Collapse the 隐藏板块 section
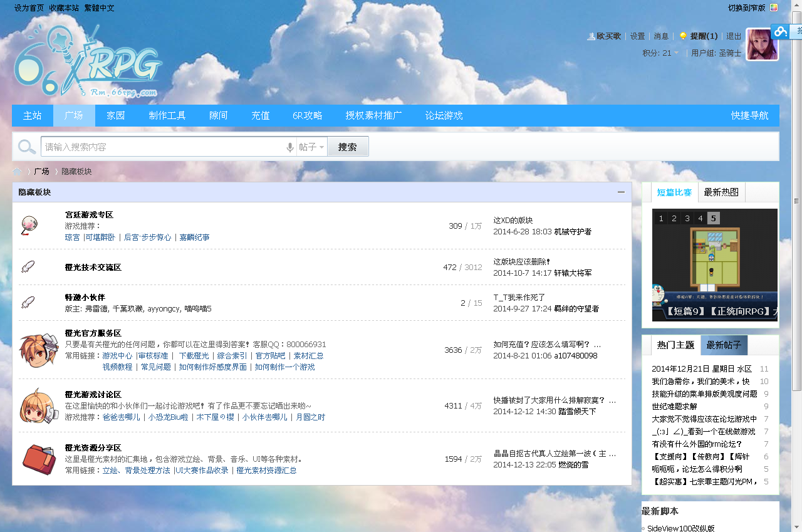Image resolution: width=802 pixels, height=532 pixels. click(x=621, y=192)
